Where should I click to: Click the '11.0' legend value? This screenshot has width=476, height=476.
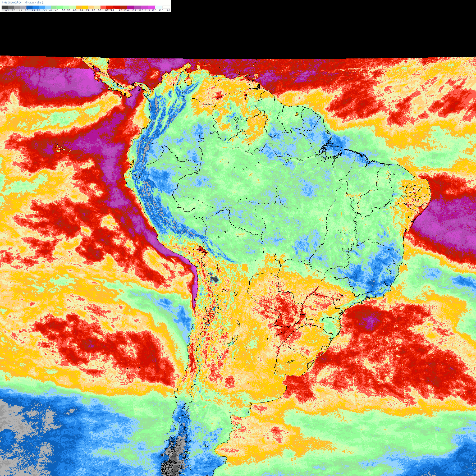[x=141, y=10]
